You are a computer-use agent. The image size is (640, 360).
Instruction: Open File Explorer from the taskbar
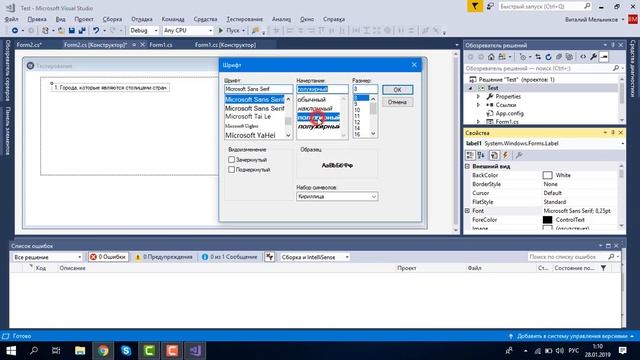[x=80, y=351]
